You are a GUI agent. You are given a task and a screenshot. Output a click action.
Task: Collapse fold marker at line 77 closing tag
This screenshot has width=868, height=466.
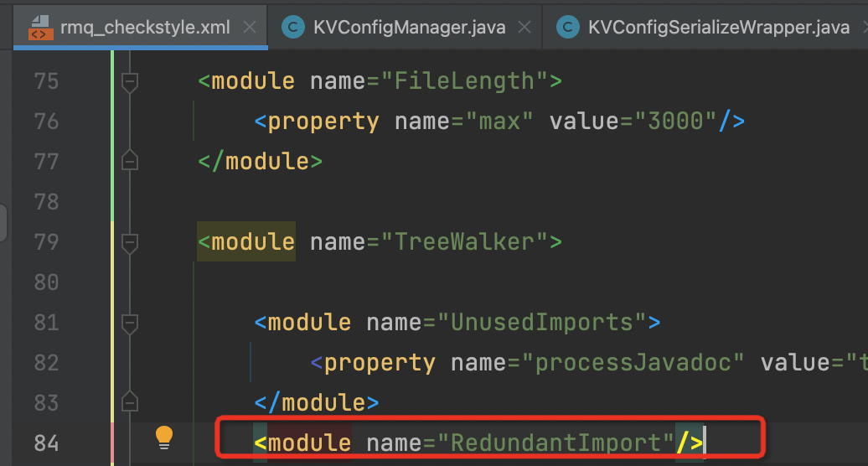(x=130, y=160)
